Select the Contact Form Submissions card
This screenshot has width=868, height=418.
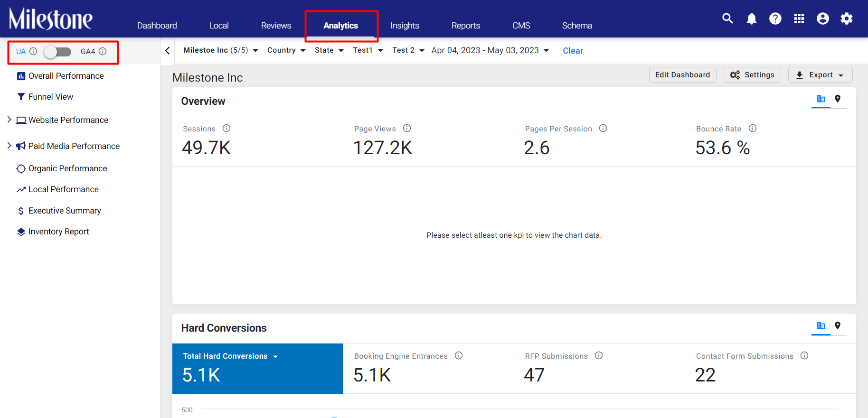click(771, 369)
